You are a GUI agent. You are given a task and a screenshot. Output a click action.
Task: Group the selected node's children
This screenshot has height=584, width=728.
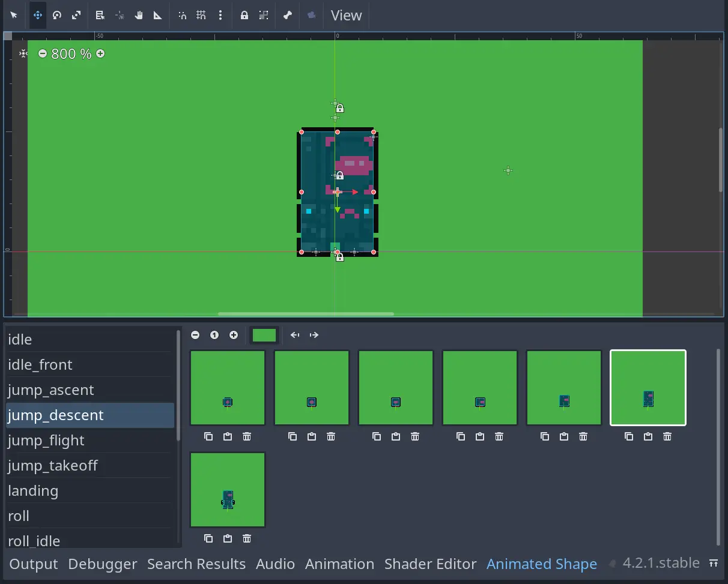(264, 16)
